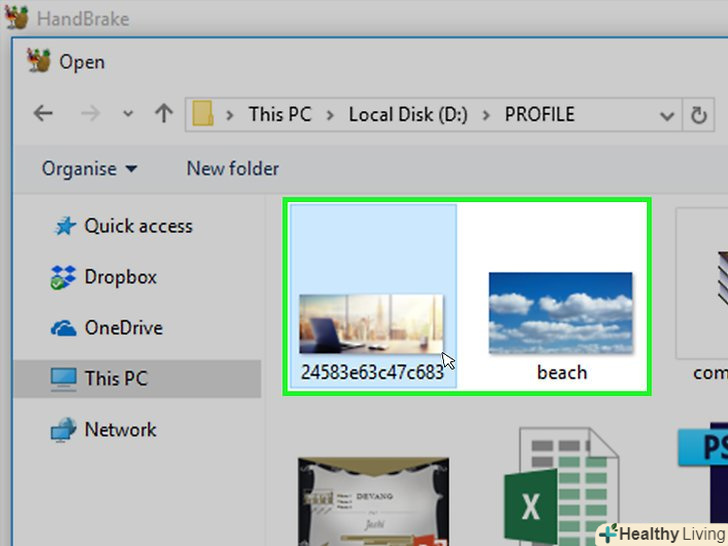Expand chevron before This PC breadcrumb

229,115
